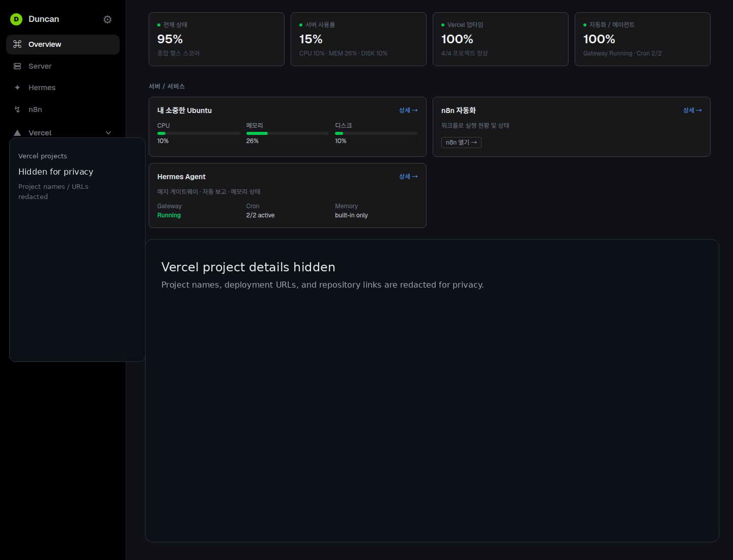Open 상세 link on Hermes Agent card
Viewport: 733px width, 560px height.
tap(408, 177)
